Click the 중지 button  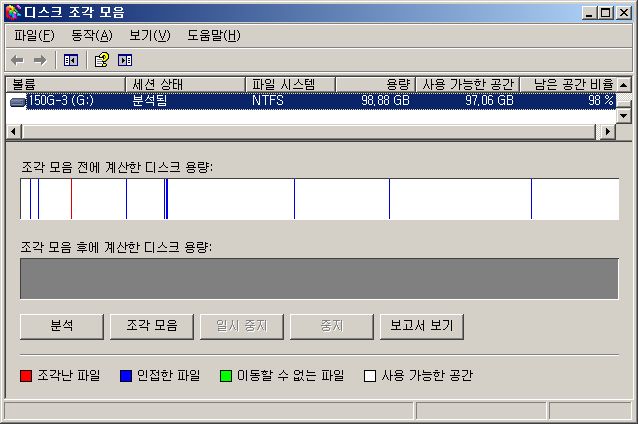click(x=332, y=326)
